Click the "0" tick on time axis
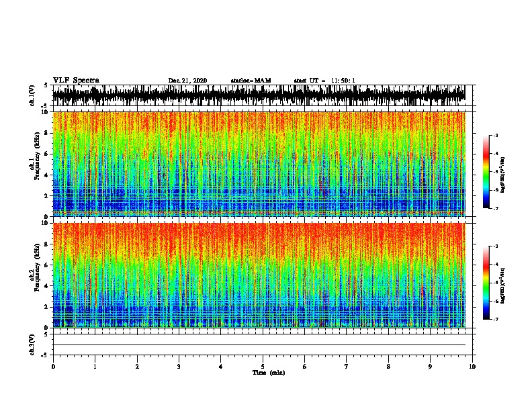 [x=53, y=366]
